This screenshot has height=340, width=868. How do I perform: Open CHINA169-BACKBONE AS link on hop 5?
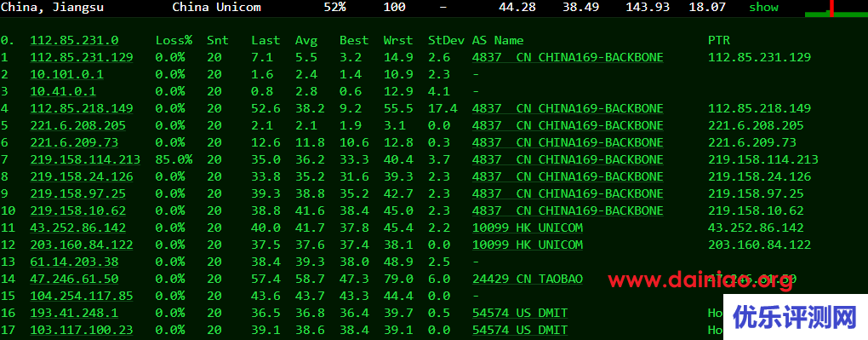[568, 125]
